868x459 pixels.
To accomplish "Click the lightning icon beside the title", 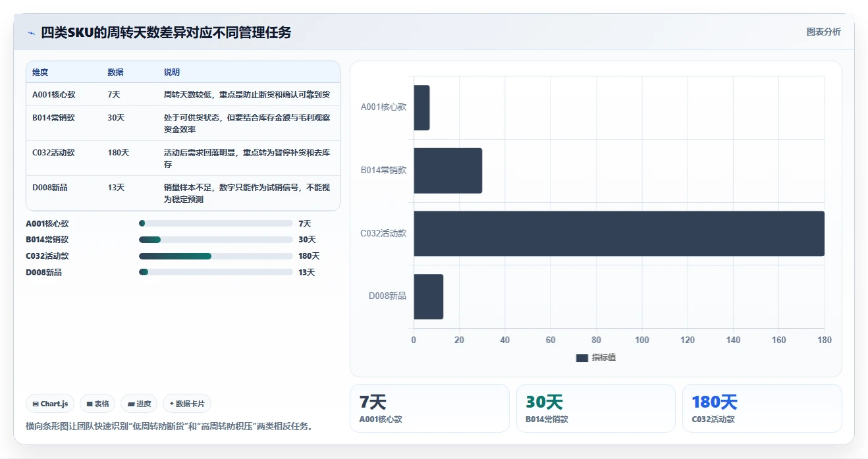I will coord(31,33).
